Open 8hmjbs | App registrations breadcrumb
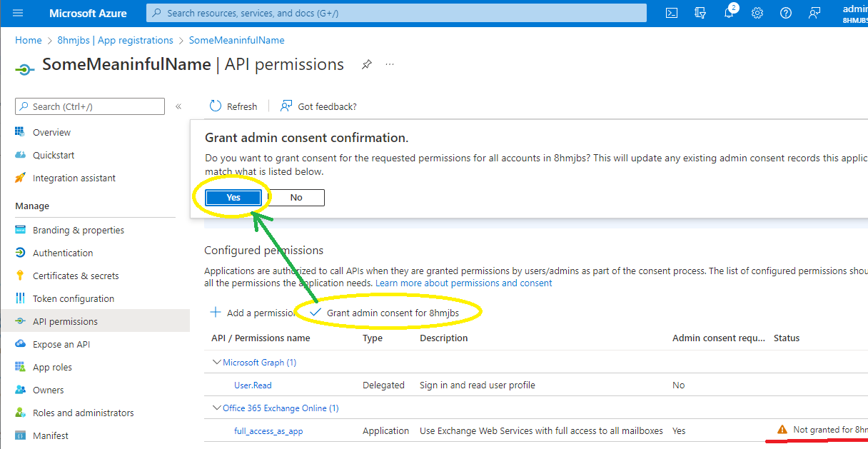 (x=115, y=40)
